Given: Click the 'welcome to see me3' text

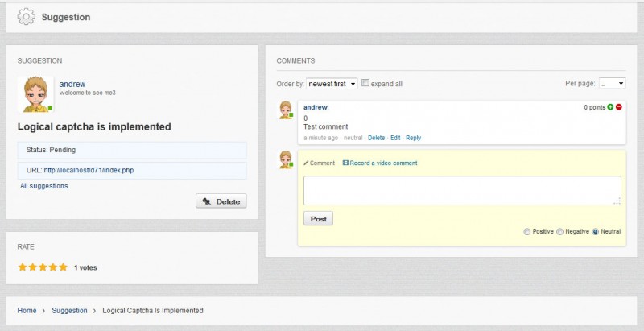Looking at the screenshot, I should [88, 93].
